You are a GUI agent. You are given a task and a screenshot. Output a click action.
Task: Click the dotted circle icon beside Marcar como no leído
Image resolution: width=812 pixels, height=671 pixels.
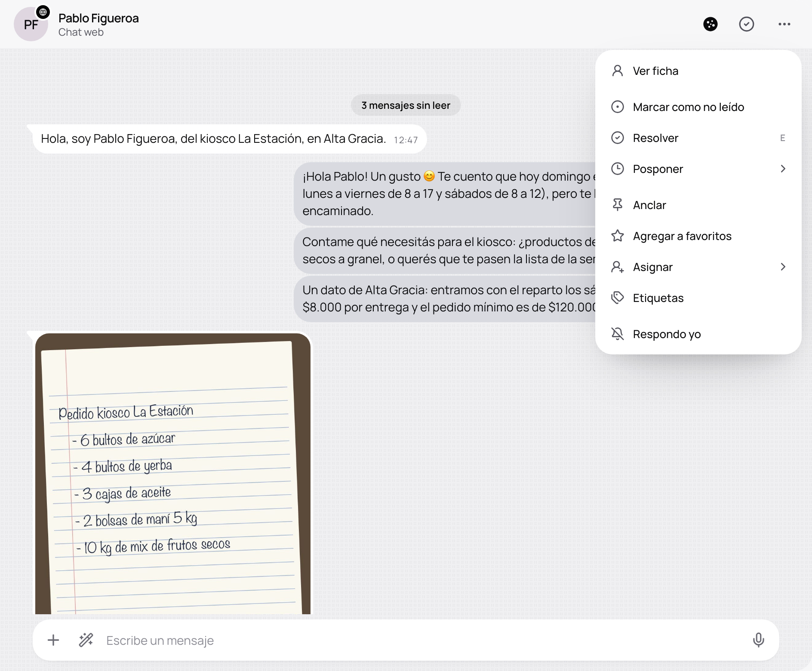point(618,107)
